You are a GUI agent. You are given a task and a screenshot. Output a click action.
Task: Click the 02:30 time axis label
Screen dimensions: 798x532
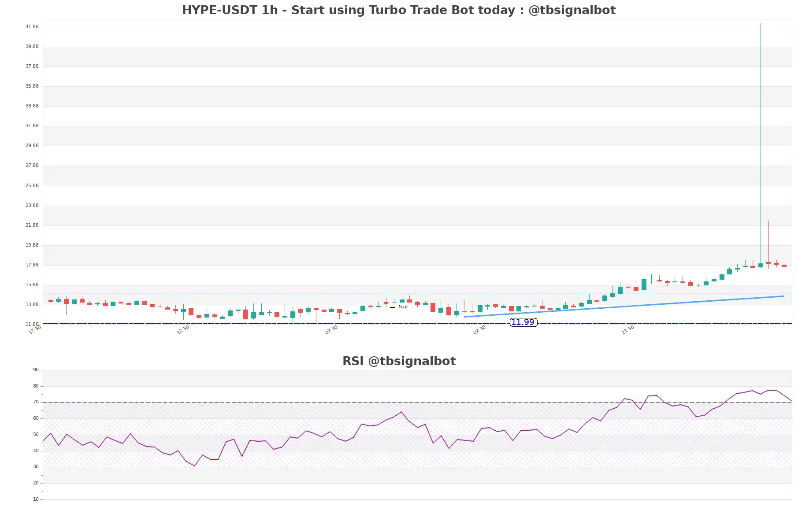pyautogui.click(x=479, y=330)
